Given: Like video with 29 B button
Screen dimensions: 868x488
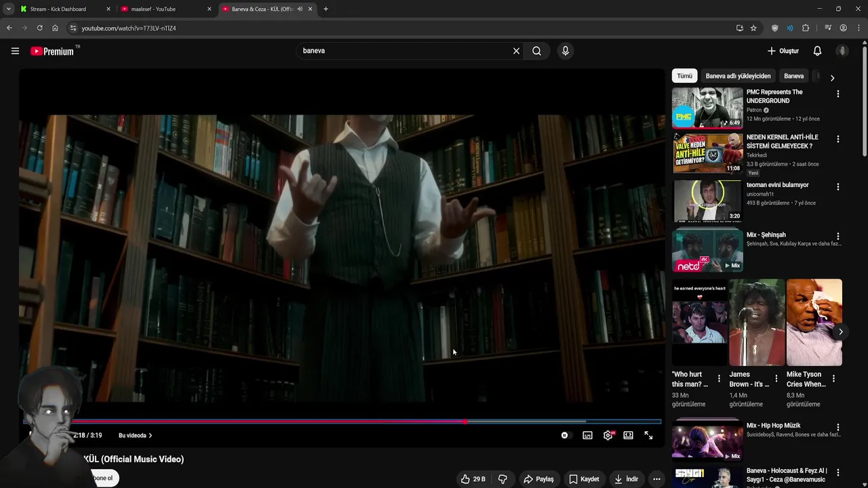Looking at the screenshot, I should (473, 479).
